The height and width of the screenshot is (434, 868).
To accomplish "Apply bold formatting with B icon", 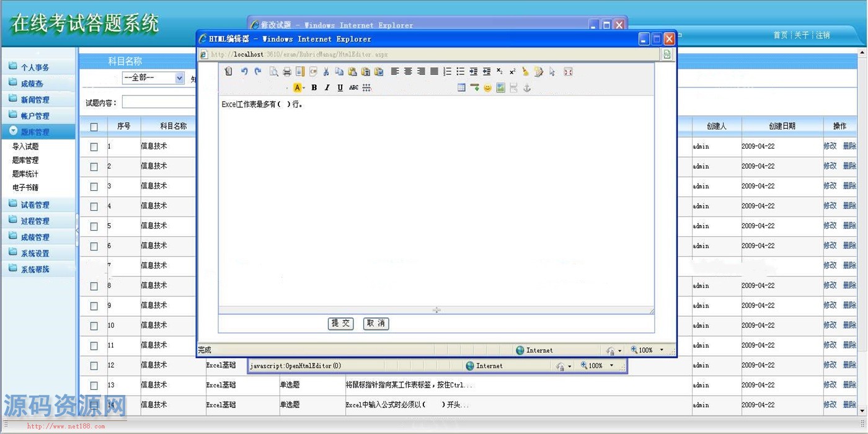I will click(x=314, y=88).
